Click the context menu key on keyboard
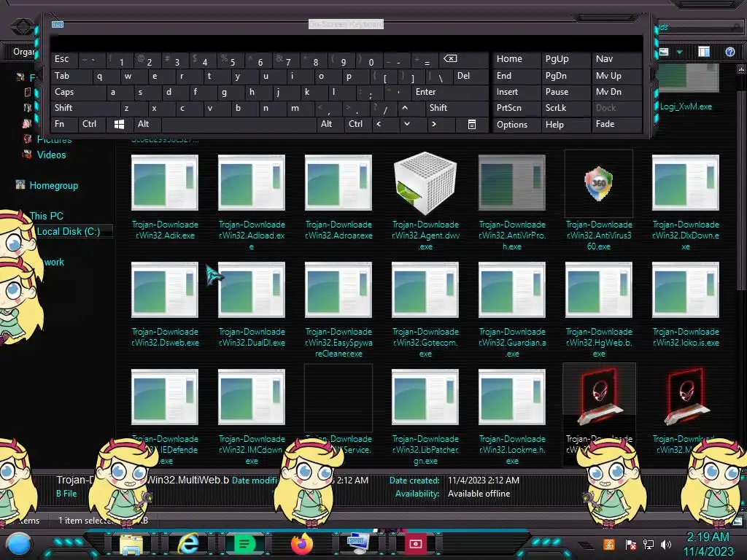This screenshot has height=560, width=747. pyautogui.click(x=472, y=124)
